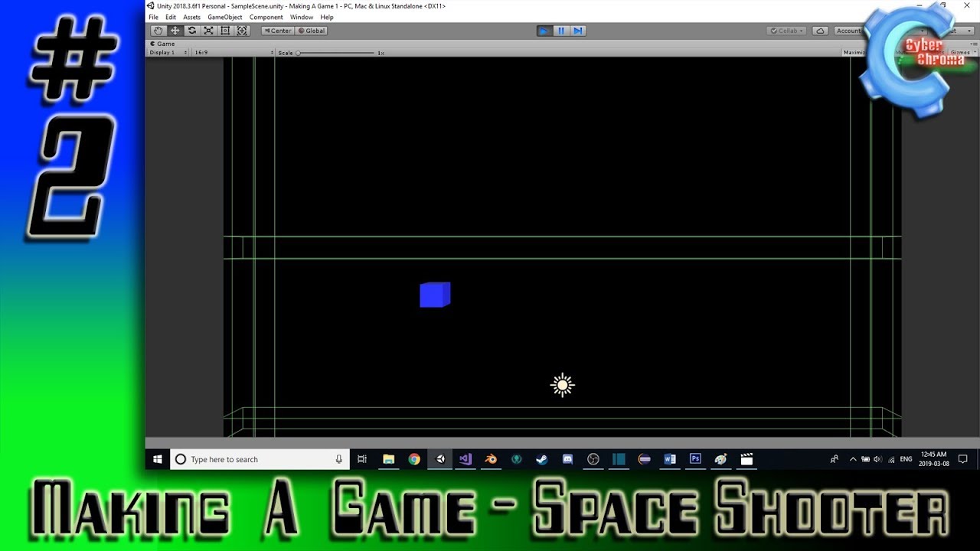This screenshot has width=980, height=551.
Task: Open OBS Studio from the taskbar
Action: (593, 459)
